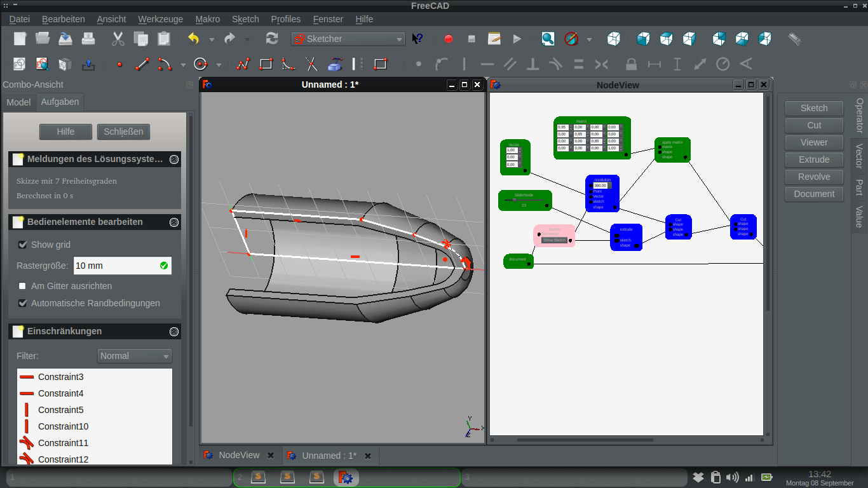Image resolution: width=868 pixels, height=488 pixels.
Task: Click the SliderNode slider handle
Action: (x=514, y=200)
